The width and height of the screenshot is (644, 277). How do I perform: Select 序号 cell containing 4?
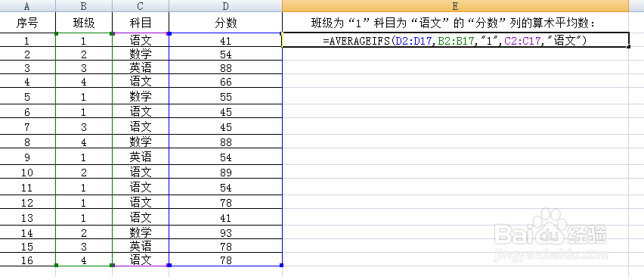point(27,82)
